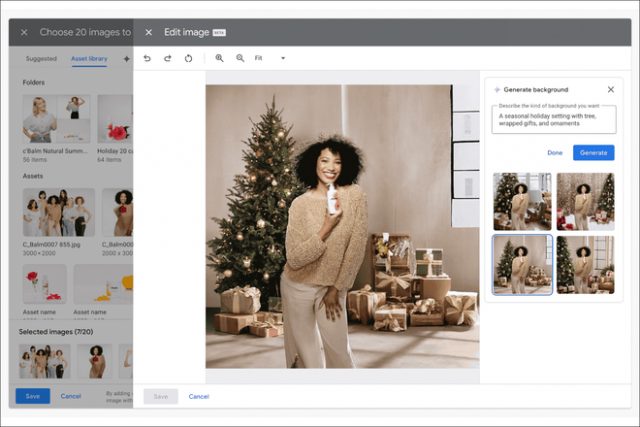This screenshot has width=640, height=427.
Task: Click the background description text field
Action: coord(552,119)
